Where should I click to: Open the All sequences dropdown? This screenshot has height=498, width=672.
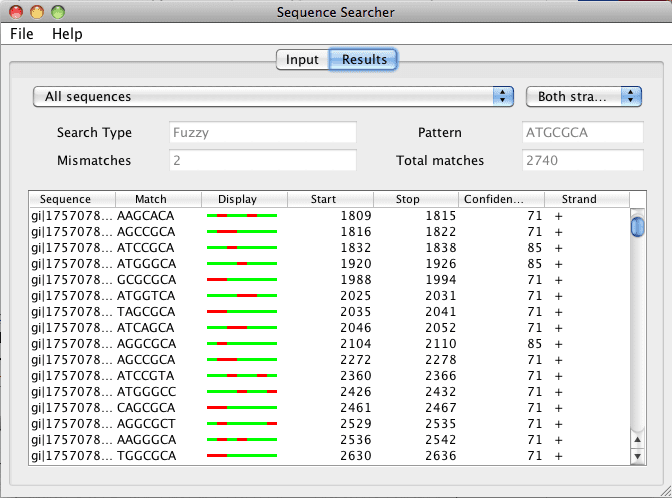click(x=273, y=97)
